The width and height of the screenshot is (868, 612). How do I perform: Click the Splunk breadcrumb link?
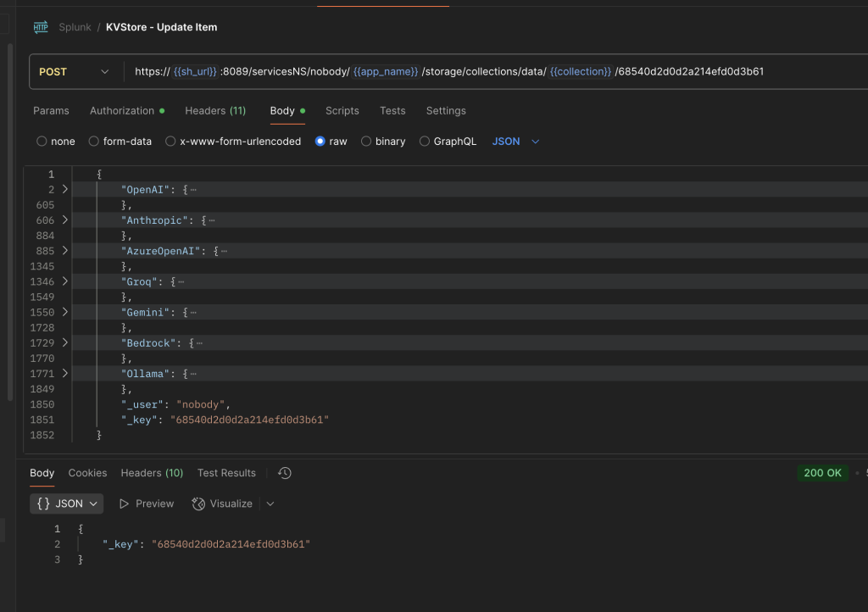point(75,27)
